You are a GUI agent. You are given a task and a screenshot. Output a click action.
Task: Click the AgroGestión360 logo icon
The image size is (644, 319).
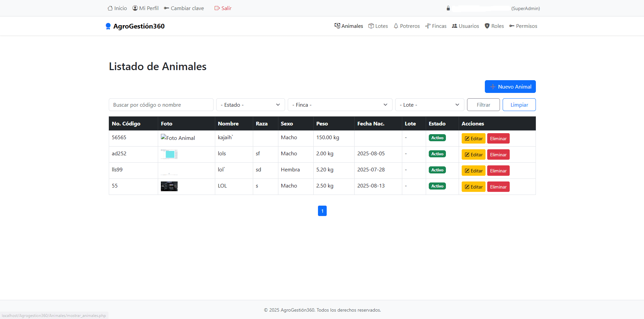point(108,26)
